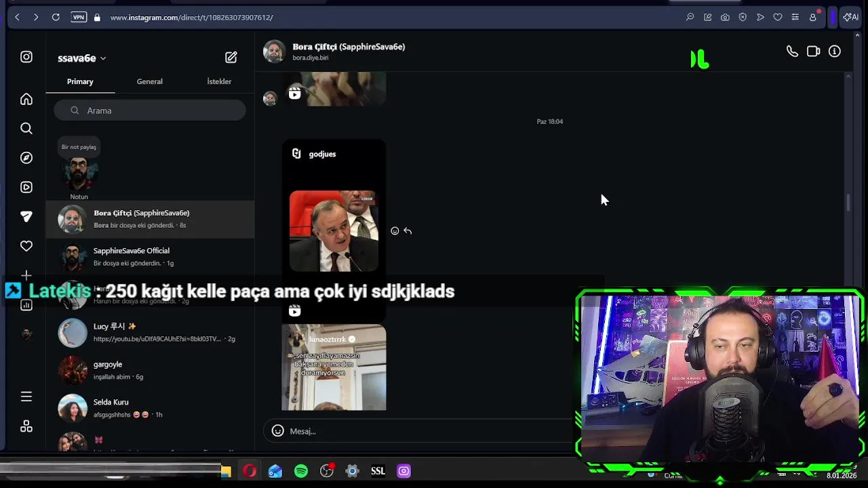Open the SSL app in taskbar
This screenshot has width=868, height=488.
[x=378, y=471]
